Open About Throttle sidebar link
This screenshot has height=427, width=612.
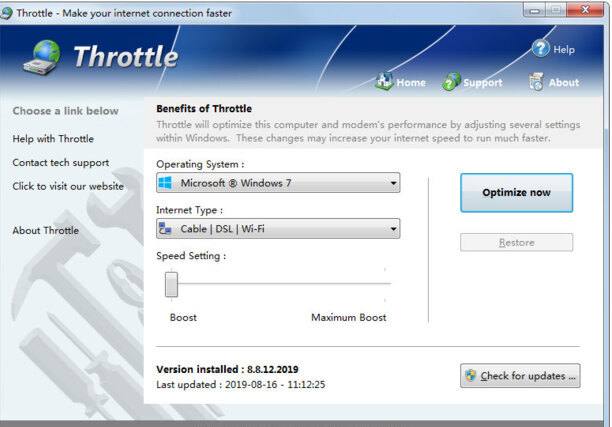tap(45, 231)
